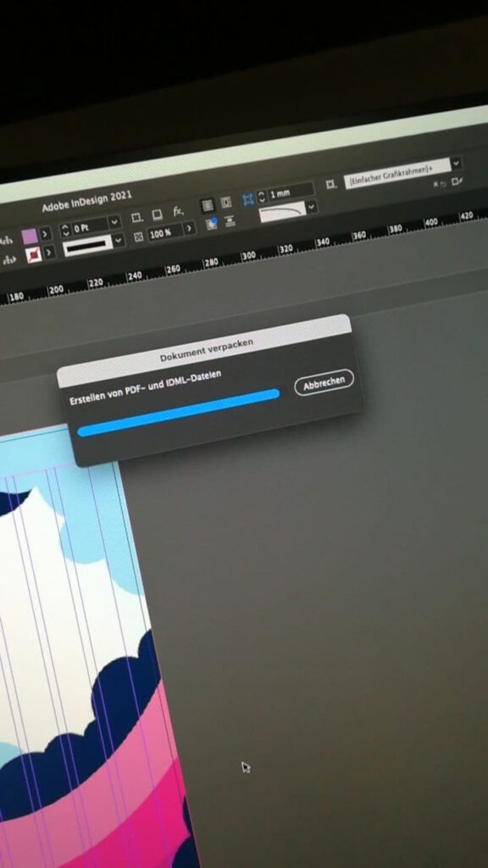Click the blue-marked icon below text wrap icons
Screen dimensions: 488x868
(211, 224)
